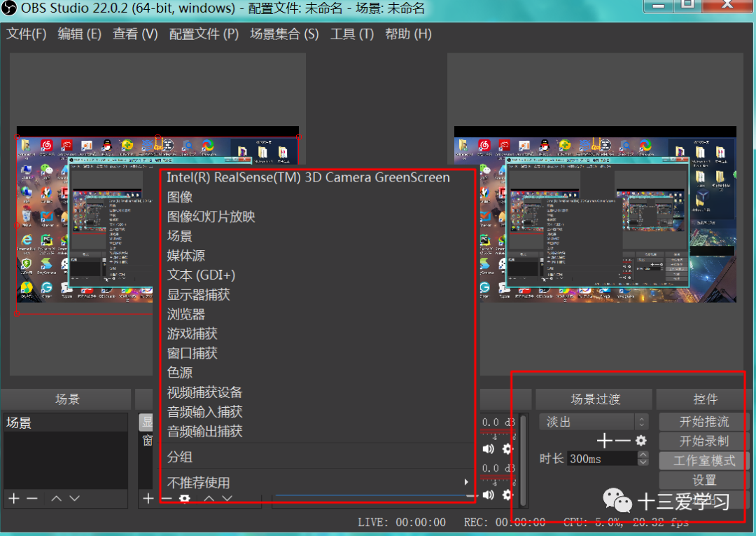This screenshot has width=756, height=536.
Task: Open 设置 from the controls panel
Action: pyautogui.click(x=703, y=480)
